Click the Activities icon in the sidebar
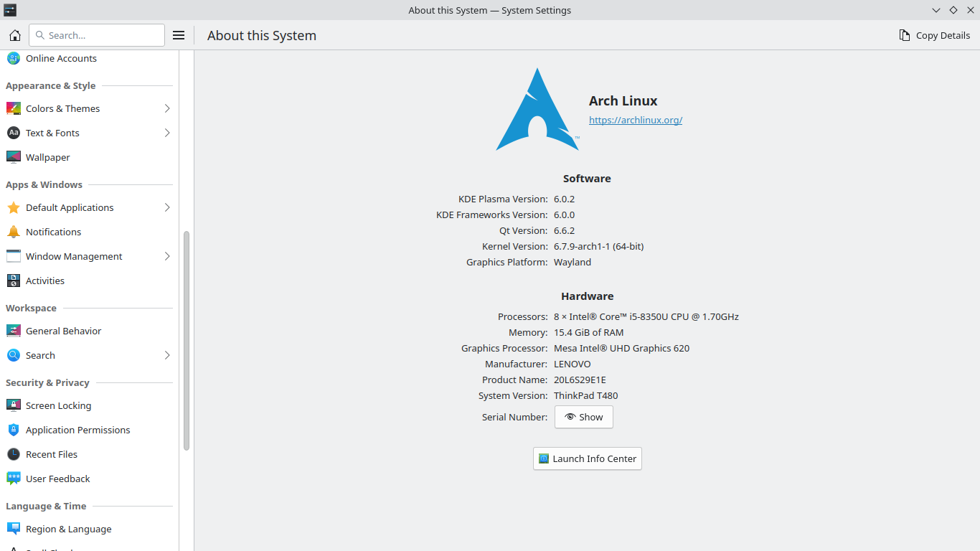This screenshot has height=551, width=980. [x=13, y=281]
